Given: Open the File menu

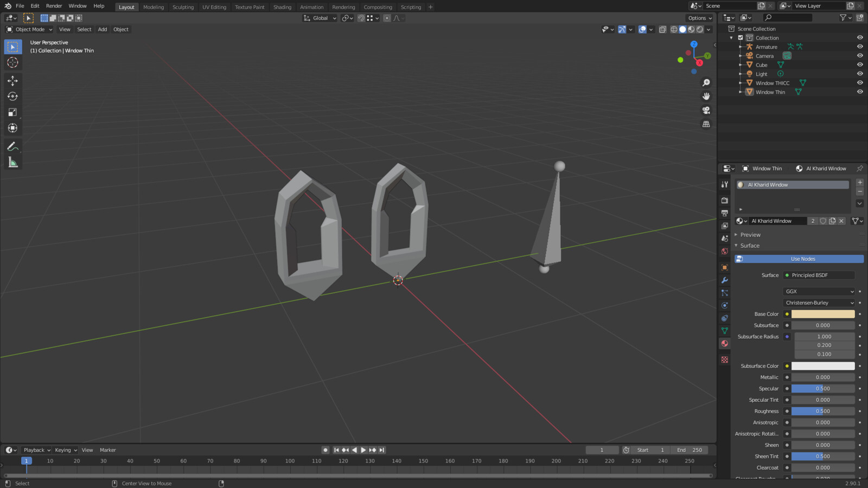Looking at the screenshot, I should click(20, 6).
